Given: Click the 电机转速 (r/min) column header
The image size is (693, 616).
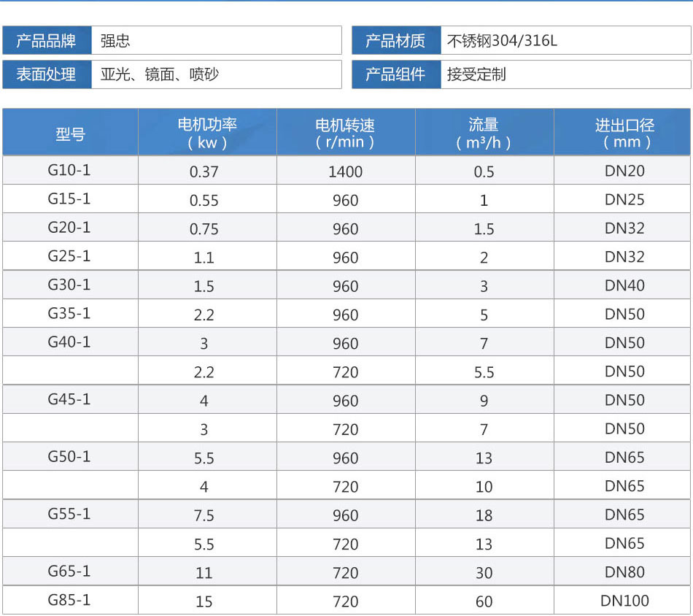Looking at the screenshot, I should [x=346, y=134].
